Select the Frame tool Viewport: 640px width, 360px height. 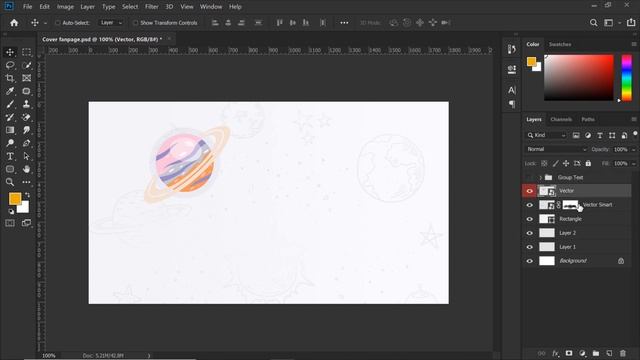coord(27,78)
